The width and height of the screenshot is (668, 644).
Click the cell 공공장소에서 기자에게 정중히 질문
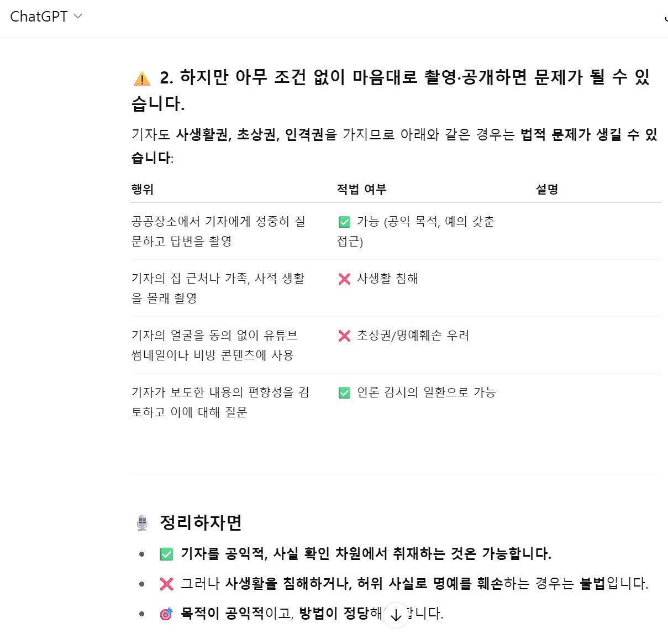[x=219, y=231]
